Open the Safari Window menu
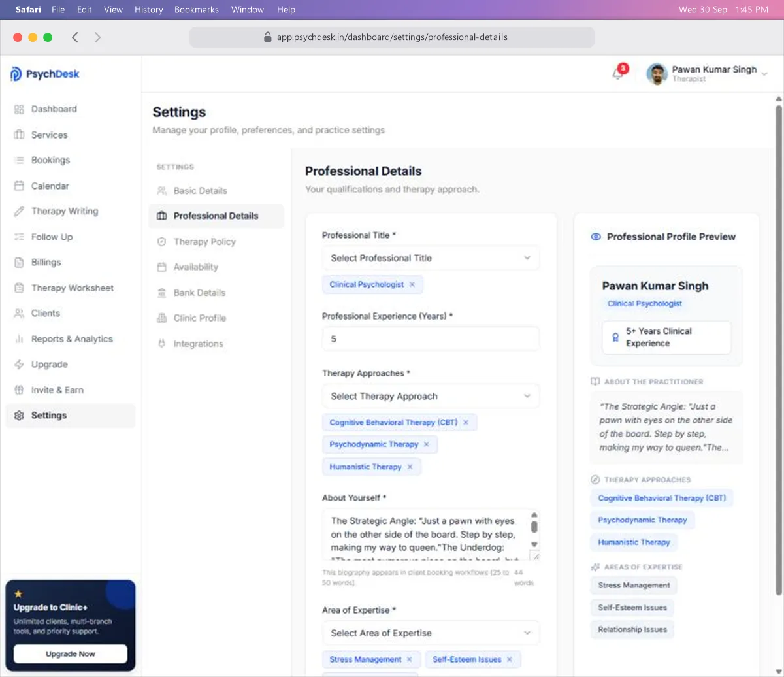The image size is (784, 677). click(x=248, y=10)
